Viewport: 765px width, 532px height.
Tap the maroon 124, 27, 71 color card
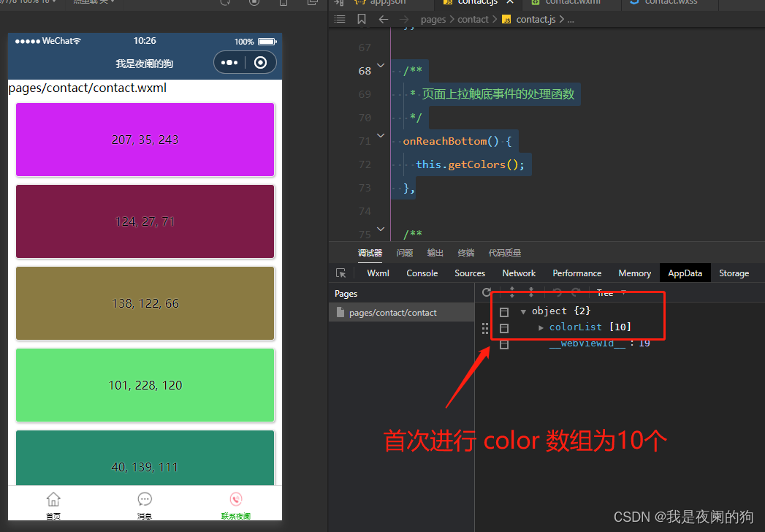point(145,221)
